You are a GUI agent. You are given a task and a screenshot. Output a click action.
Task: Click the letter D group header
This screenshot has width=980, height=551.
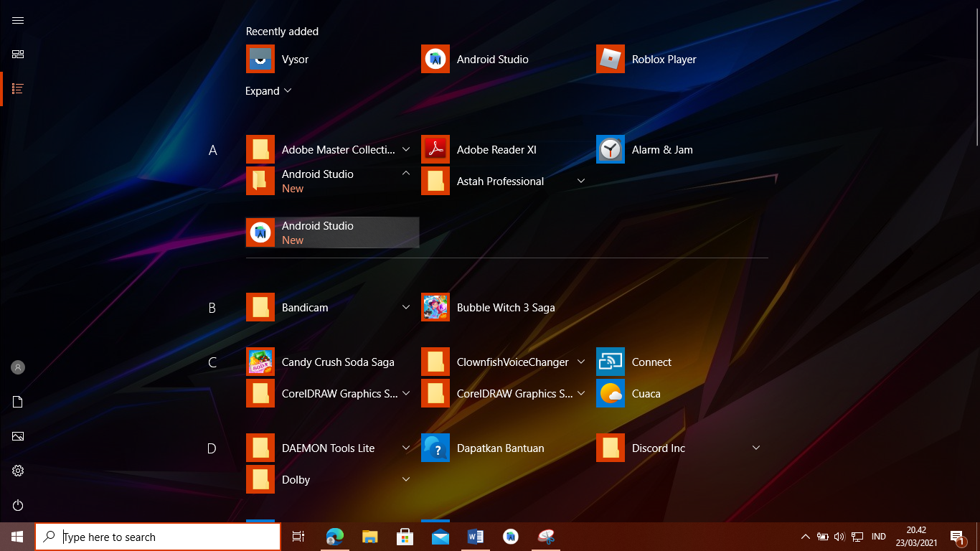tap(212, 448)
